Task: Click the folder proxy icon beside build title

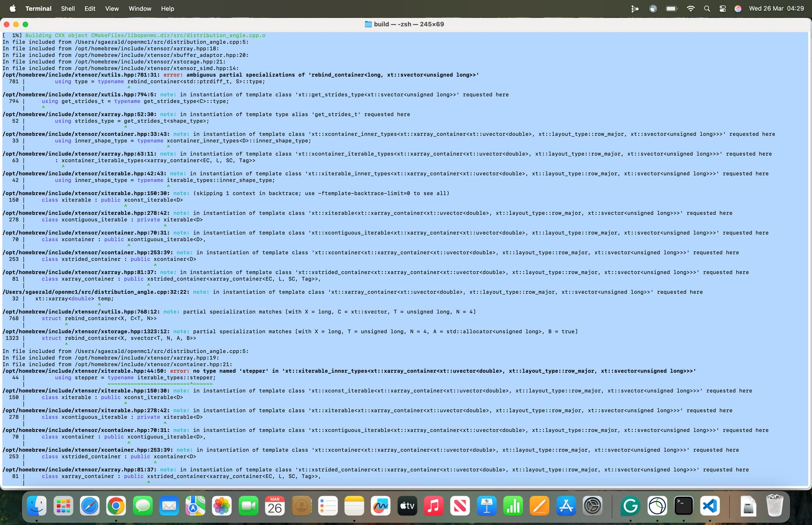Action: pos(368,24)
